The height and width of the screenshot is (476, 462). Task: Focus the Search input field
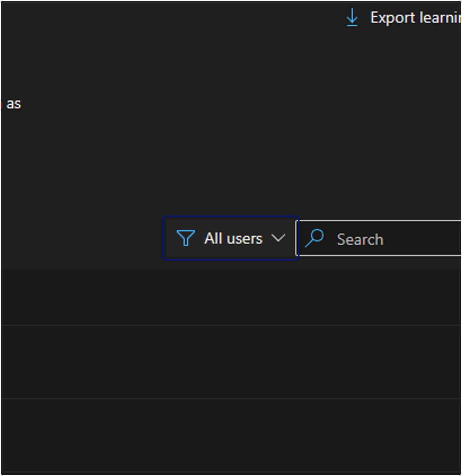379,238
